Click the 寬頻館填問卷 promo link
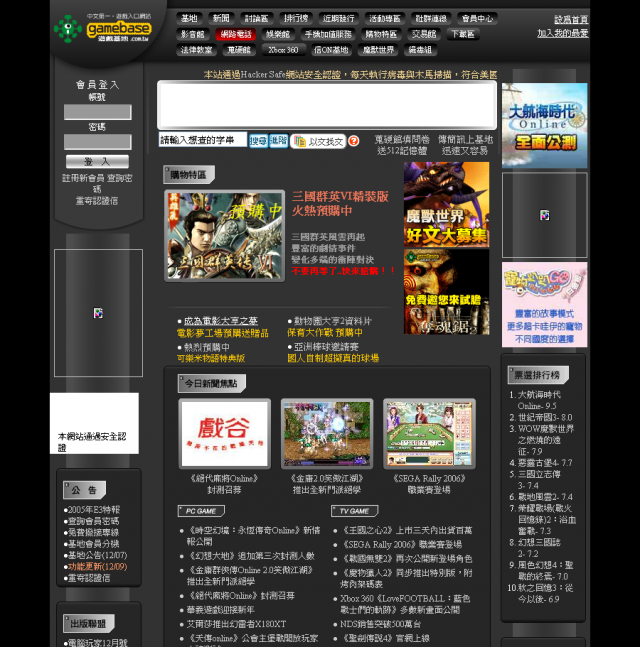 (402, 145)
